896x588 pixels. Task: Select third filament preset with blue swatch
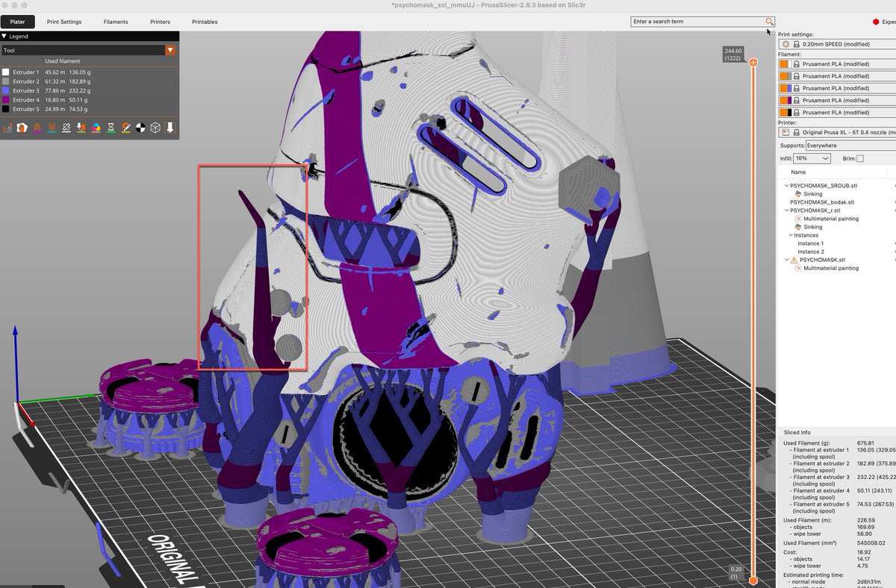tap(836, 88)
